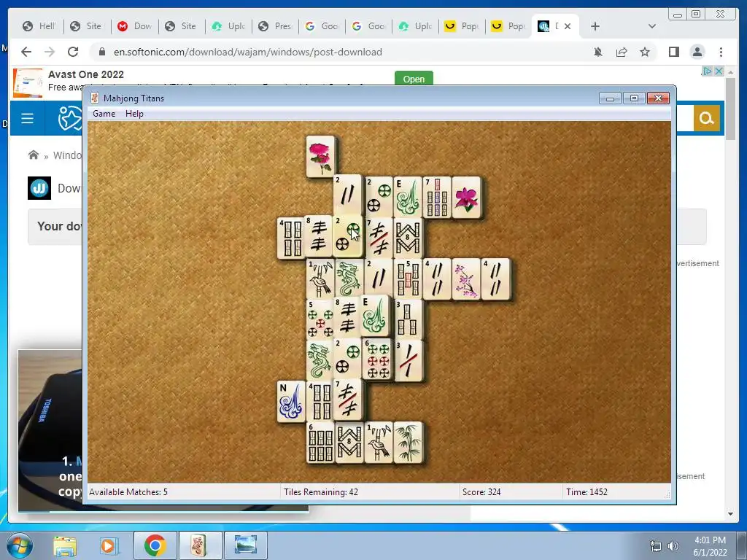
Task: Close the active Chrome tab
Action: click(x=568, y=26)
